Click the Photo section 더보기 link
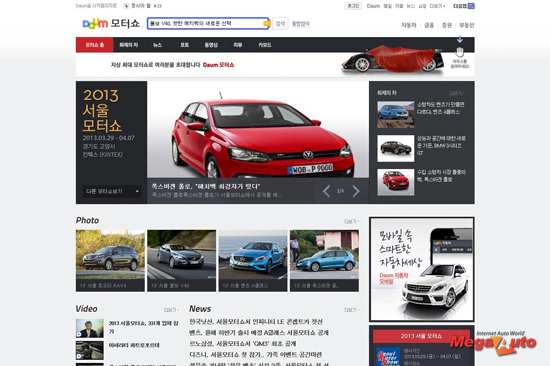The width and height of the screenshot is (550, 366). coord(351,221)
